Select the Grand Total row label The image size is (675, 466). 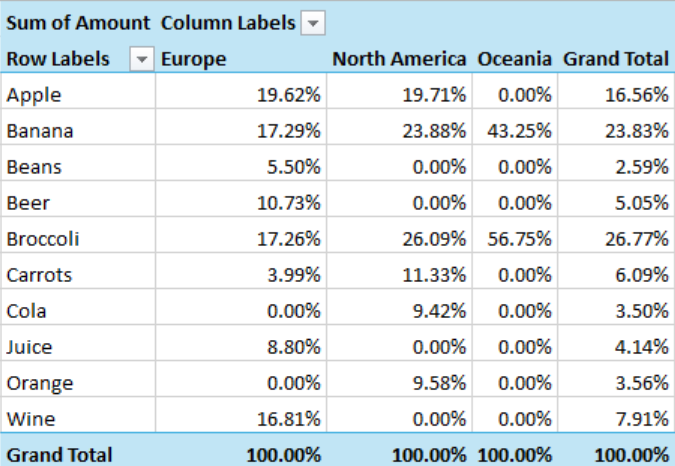pos(59,454)
